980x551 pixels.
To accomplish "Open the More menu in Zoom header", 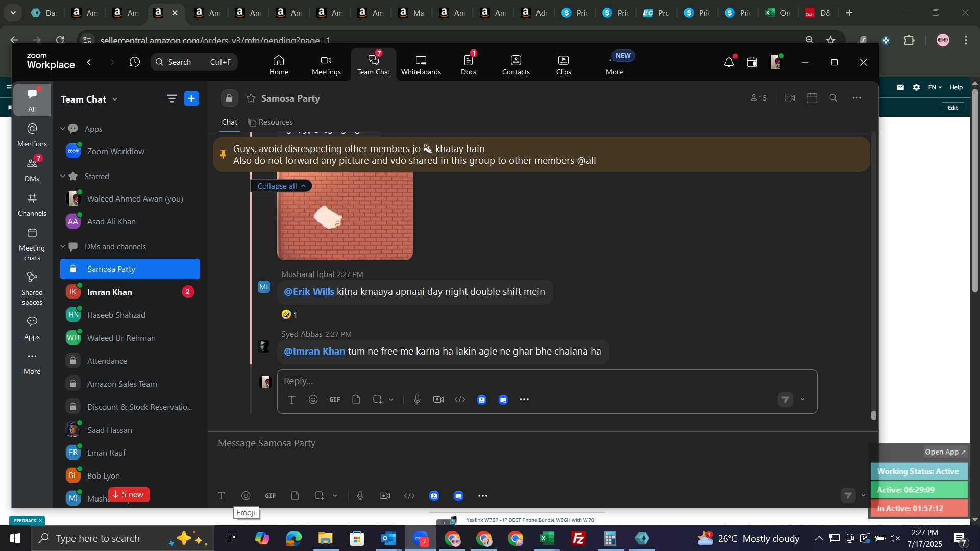I will pos(614,65).
